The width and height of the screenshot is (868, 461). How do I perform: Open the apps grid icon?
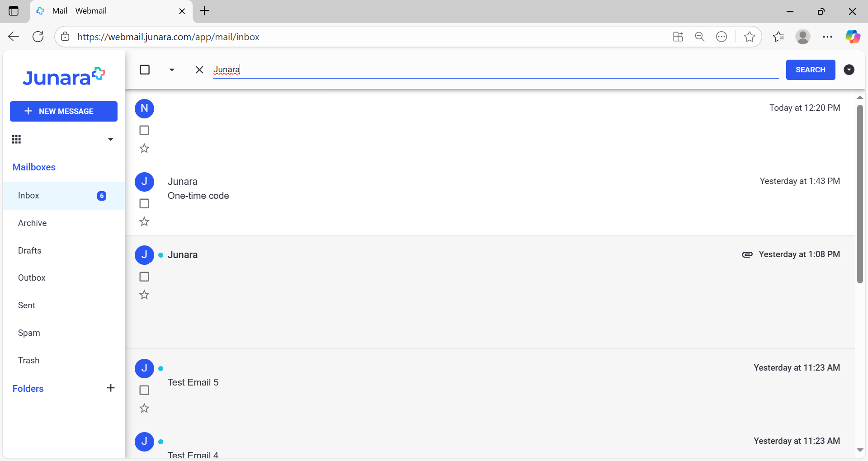pos(17,139)
